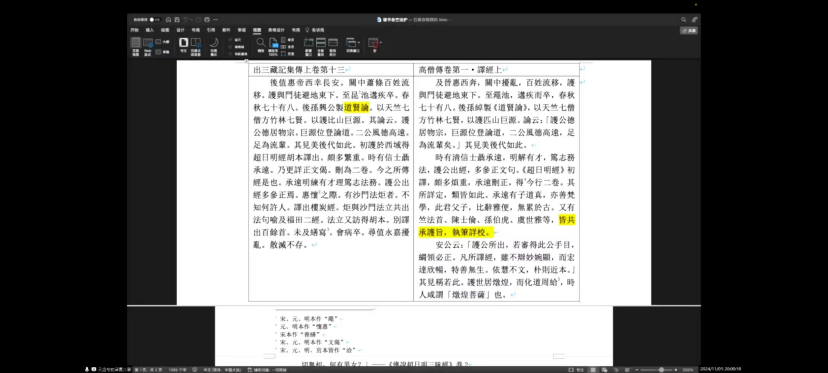Open the table 布局 tab after 表格设计

(x=296, y=30)
